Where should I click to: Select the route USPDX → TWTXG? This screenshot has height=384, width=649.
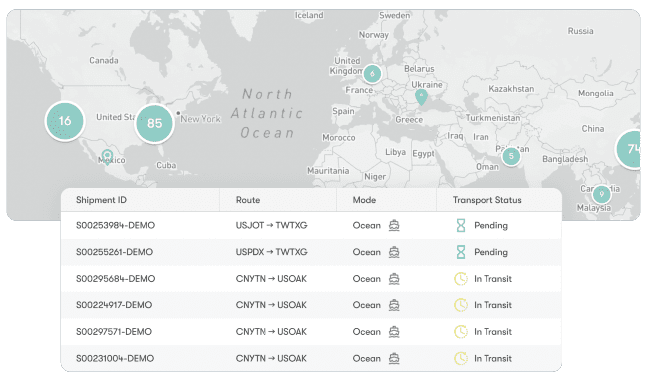tap(272, 252)
